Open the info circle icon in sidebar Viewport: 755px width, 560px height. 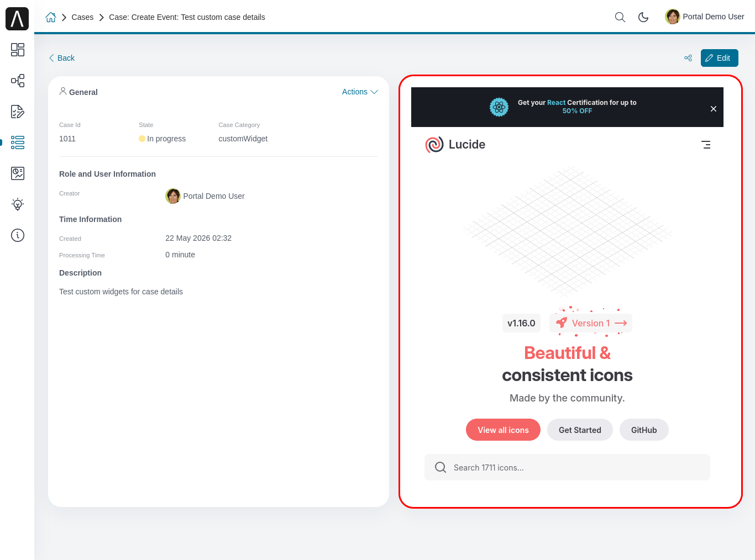(x=18, y=235)
